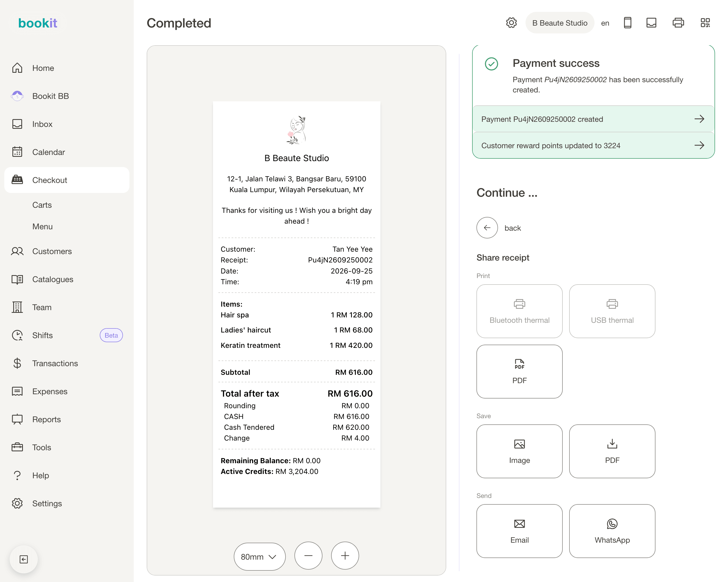Open Tools in sidebar
728x582 pixels.
tap(67, 447)
